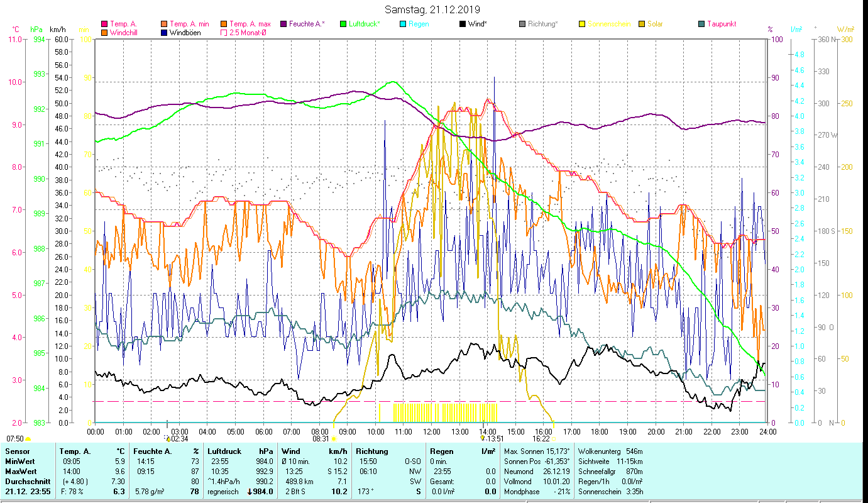The image size is (868, 503).
Task: Click the Windchill legend square
Action: (104, 33)
